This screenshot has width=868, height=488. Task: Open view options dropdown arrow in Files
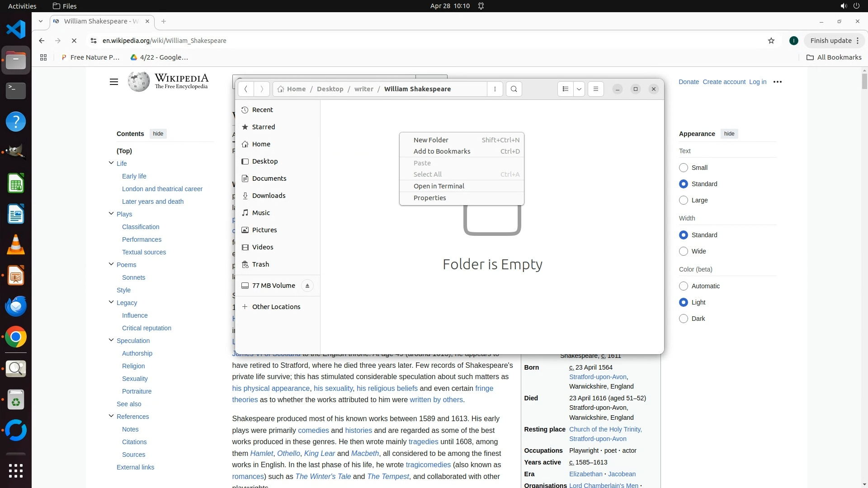click(x=579, y=89)
